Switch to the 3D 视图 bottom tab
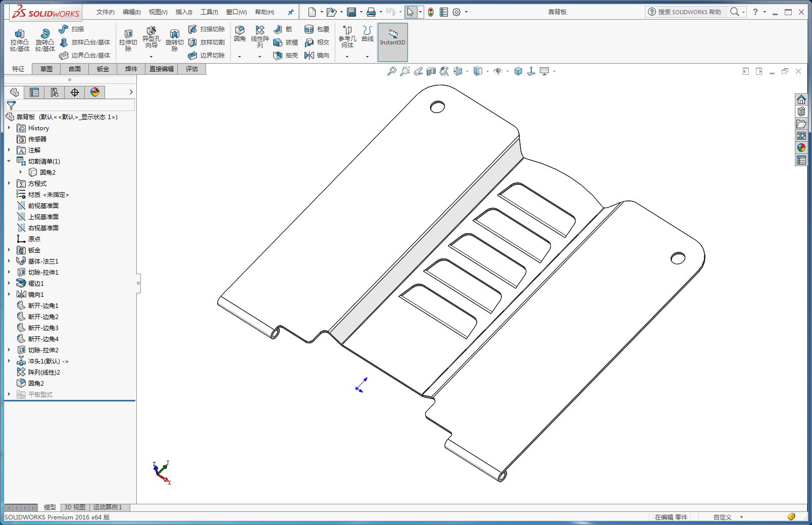The width and height of the screenshot is (812, 525). click(x=75, y=507)
